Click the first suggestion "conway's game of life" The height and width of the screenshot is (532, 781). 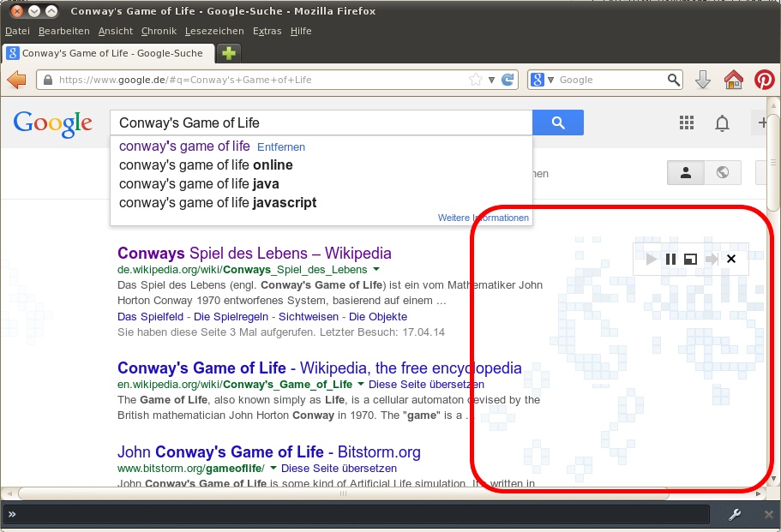[184, 146]
